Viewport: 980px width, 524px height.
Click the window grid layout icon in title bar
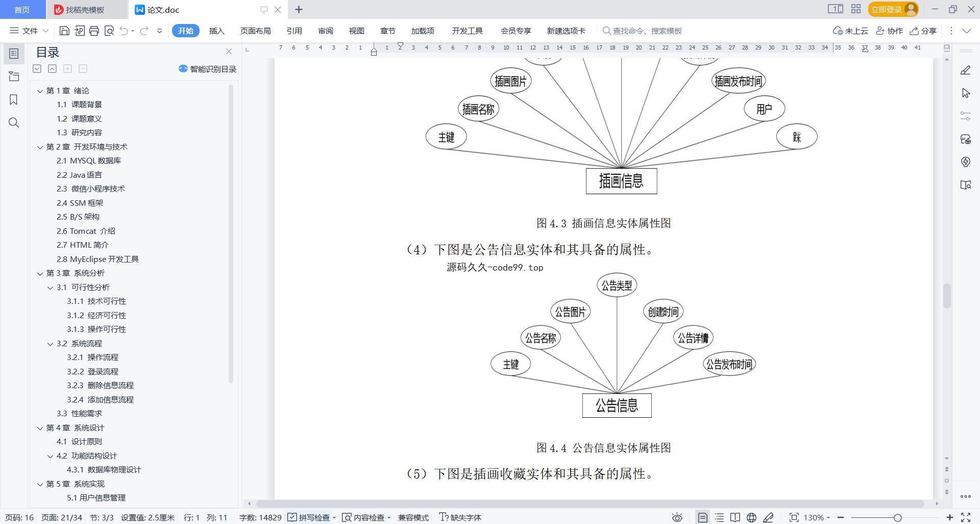(x=856, y=9)
